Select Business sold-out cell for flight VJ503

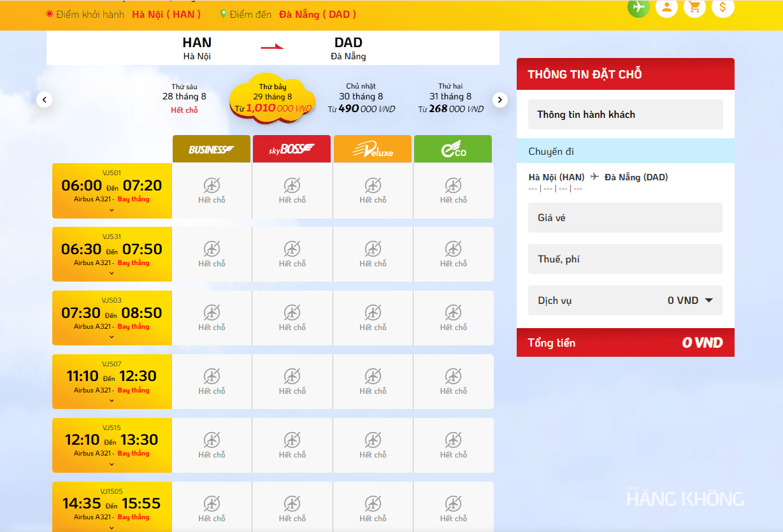click(212, 318)
